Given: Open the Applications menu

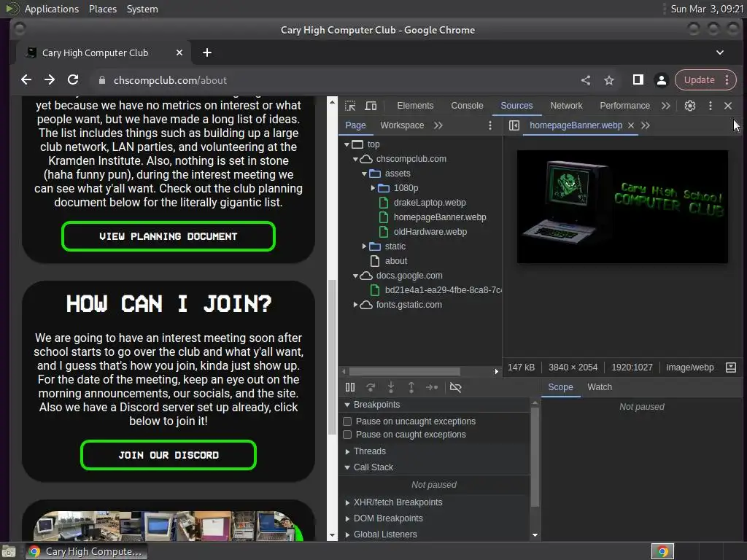Looking at the screenshot, I should (x=52, y=9).
